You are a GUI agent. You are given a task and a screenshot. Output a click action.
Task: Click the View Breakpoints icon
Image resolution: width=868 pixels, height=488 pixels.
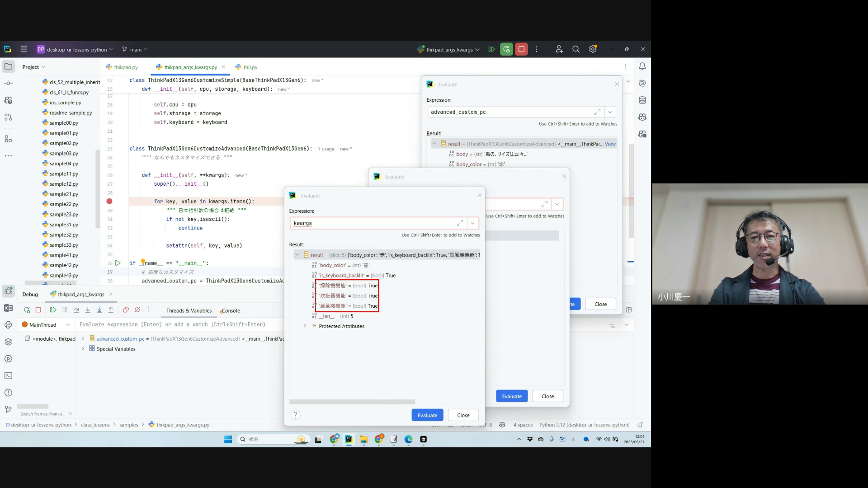[x=126, y=310]
